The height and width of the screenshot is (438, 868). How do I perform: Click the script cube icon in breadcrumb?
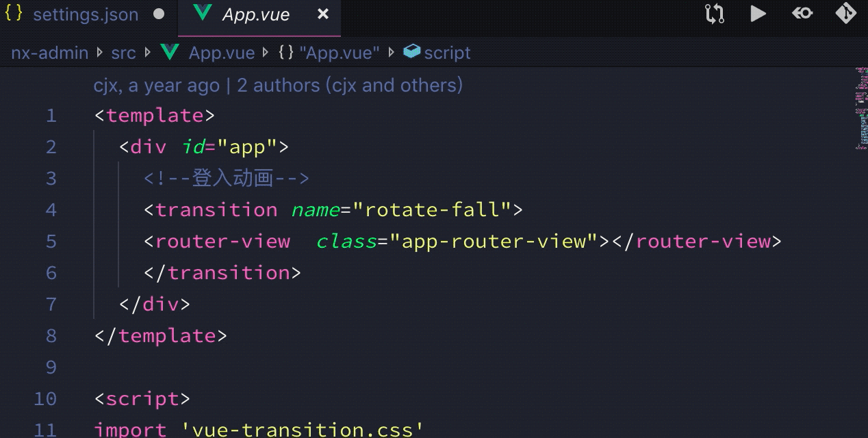(x=411, y=51)
